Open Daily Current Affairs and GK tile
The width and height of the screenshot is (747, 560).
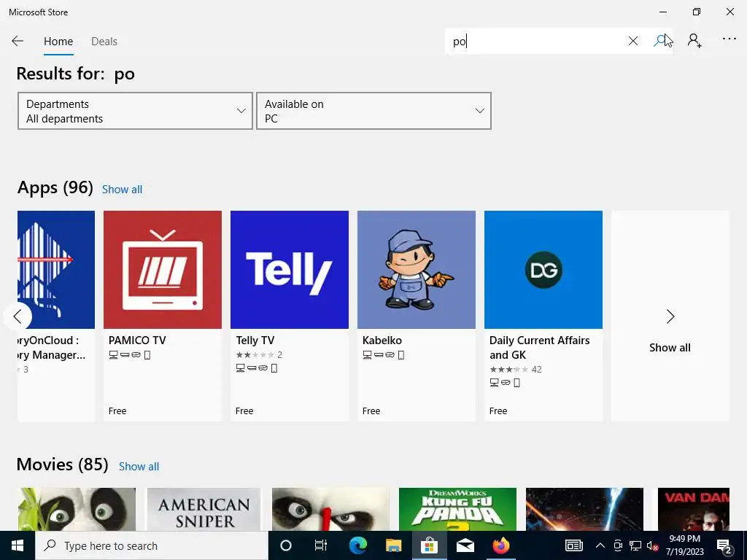click(x=543, y=316)
